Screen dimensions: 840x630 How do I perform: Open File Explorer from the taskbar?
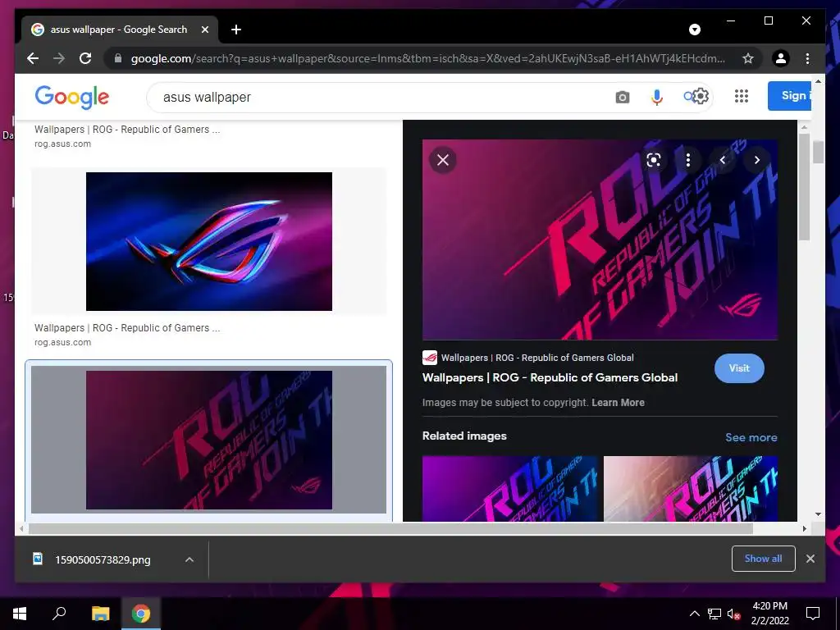[100, 614]
